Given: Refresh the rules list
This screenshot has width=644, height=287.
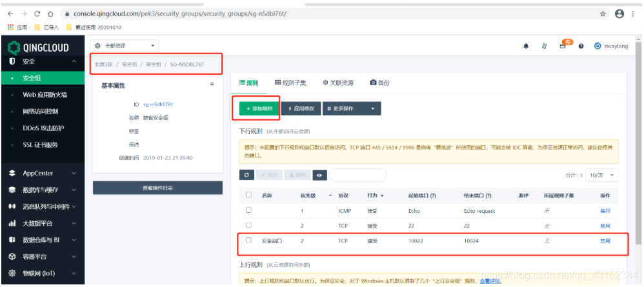Looking at the screenshot, I should 247,175.
